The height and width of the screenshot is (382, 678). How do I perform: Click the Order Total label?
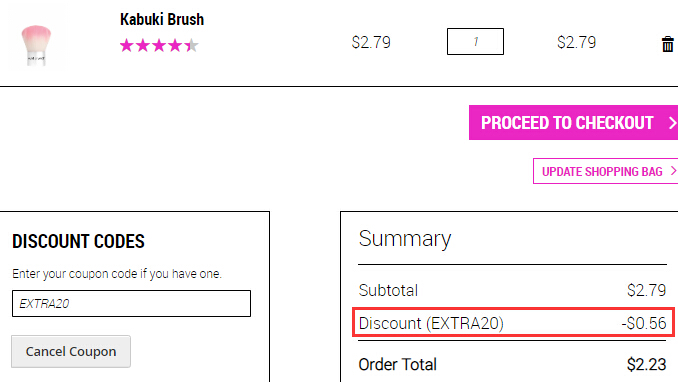point(397,365)
